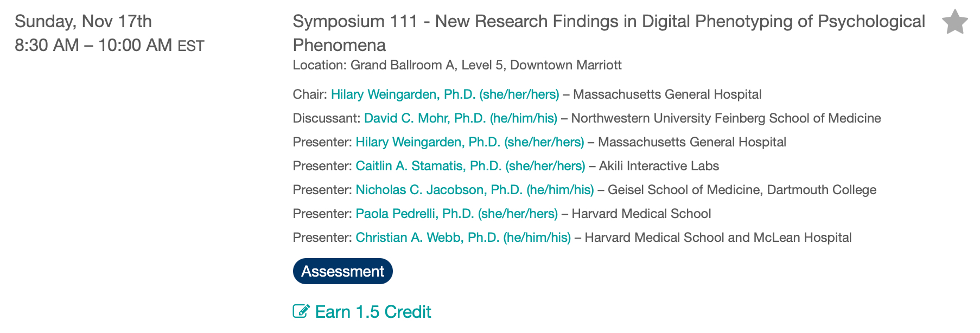Open Presenter Hilary Weingarden's profile link
The width and height of the screenshot is (980, 333).
[470, 142]
